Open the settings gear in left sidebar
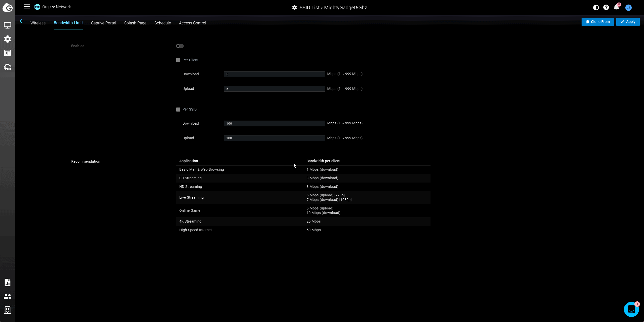Screen dimensions: 644x322 8,39
